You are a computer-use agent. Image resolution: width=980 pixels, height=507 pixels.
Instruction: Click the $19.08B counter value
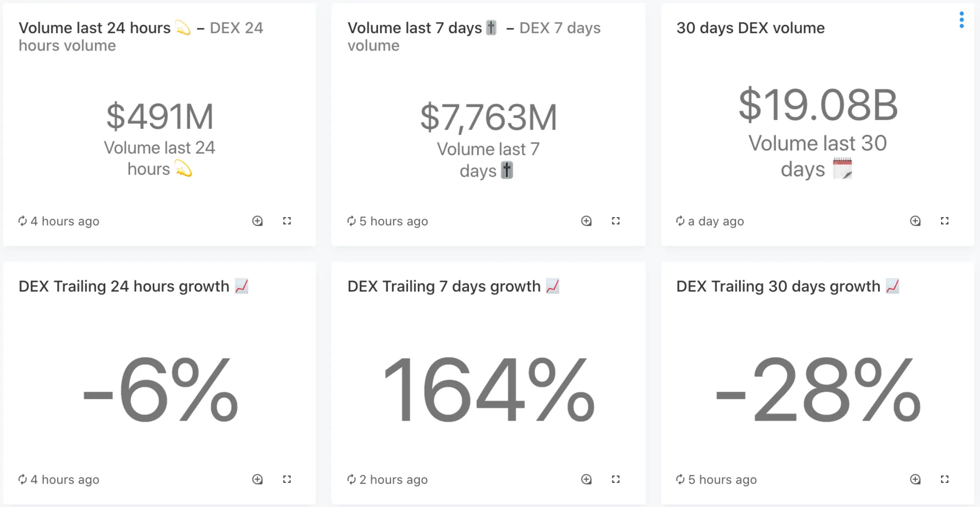818,105
